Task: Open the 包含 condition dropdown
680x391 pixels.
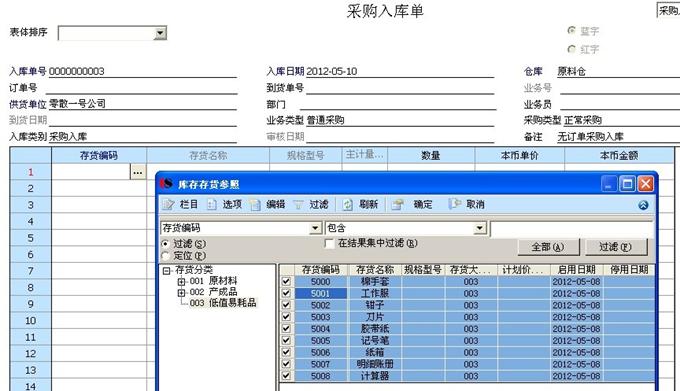Action: (480, 228)
